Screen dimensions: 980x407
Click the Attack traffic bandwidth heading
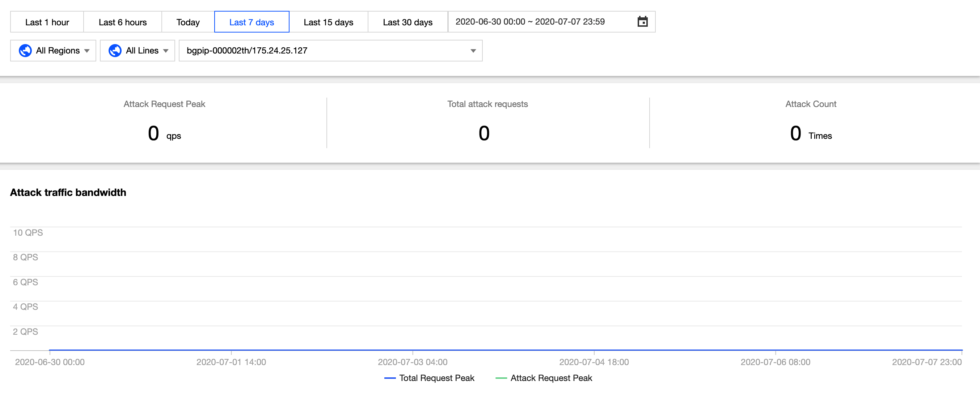pos(68,192)
